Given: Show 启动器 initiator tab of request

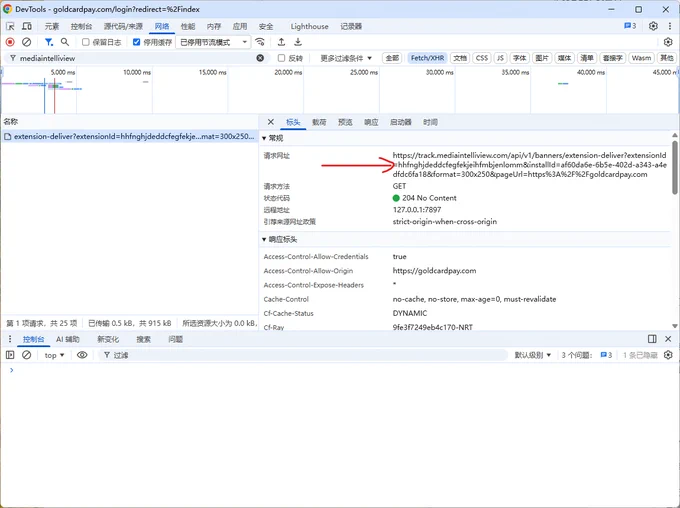Looking at the screenshot, I should click(401, 122).
